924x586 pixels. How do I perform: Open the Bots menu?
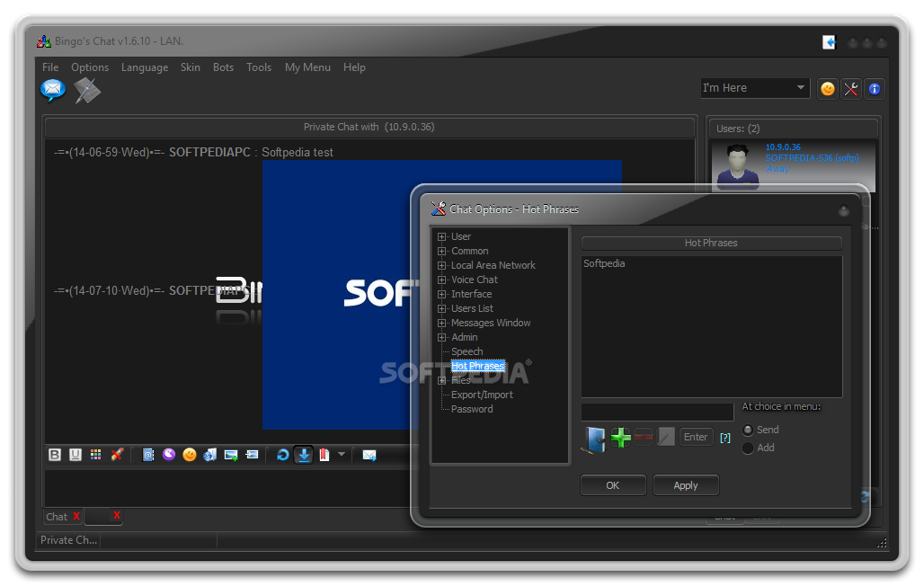(x=223, y=67)
